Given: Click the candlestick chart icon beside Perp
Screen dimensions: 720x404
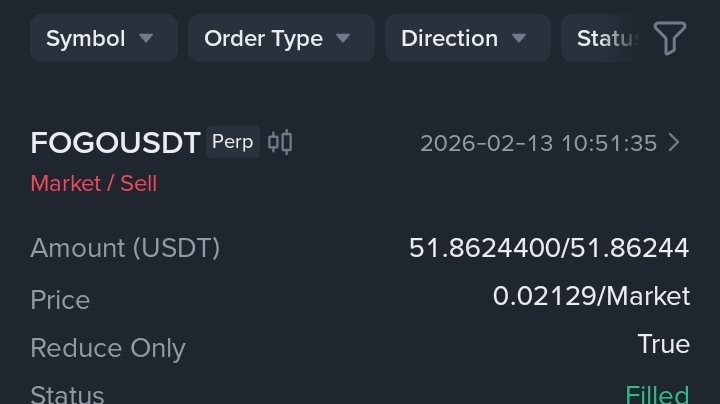Looking at the screenshot, I should click(280, 142).
